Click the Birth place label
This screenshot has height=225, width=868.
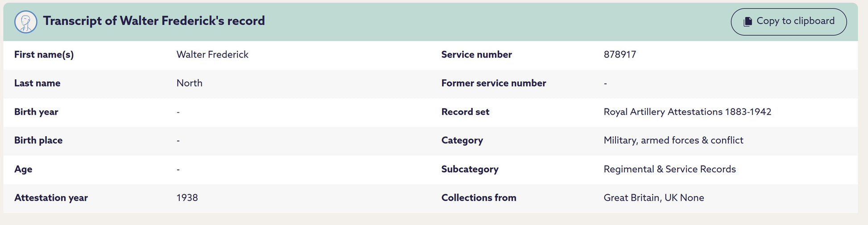[x=38, y=140]
